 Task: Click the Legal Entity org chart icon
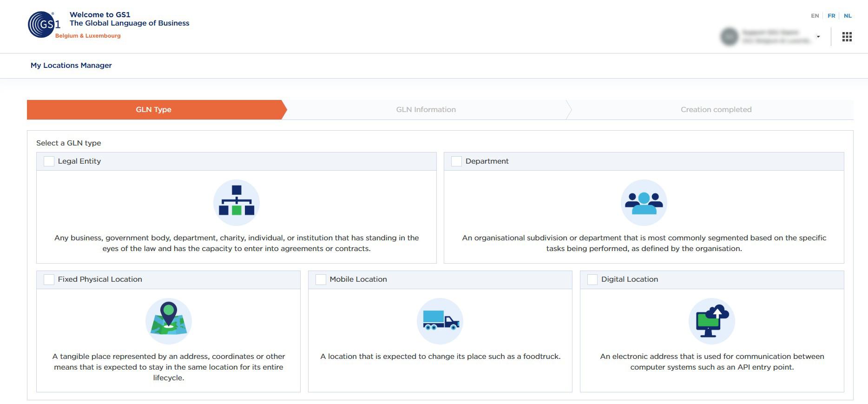pos(236,203)
